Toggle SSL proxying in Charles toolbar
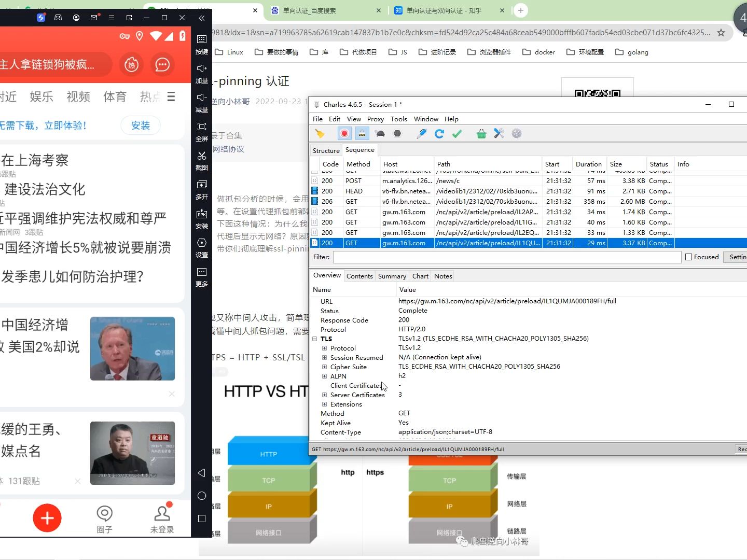 click(x=362, y=134)
